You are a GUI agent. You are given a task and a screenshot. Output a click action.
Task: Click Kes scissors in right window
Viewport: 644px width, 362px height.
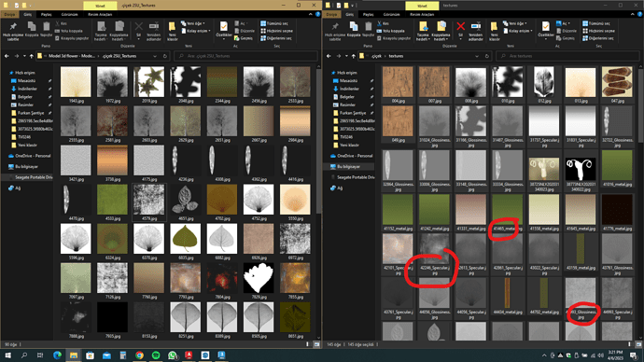point(383,23)
